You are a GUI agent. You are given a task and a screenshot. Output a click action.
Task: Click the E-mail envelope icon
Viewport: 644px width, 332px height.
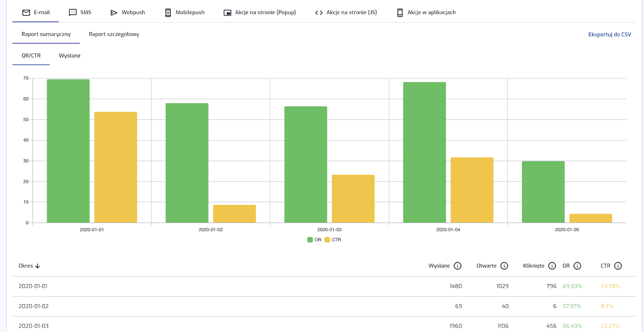26,12
